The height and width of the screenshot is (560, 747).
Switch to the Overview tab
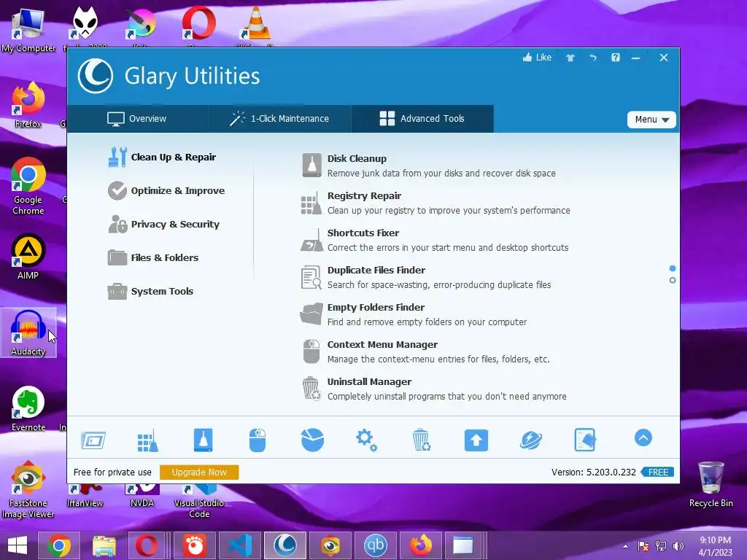click(137, 119)
